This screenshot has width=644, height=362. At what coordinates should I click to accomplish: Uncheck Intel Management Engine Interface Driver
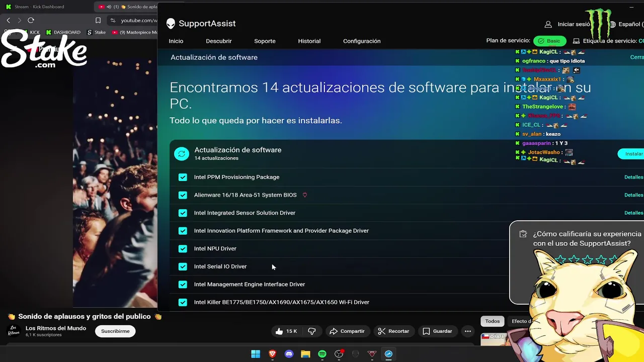click(183, 285)
